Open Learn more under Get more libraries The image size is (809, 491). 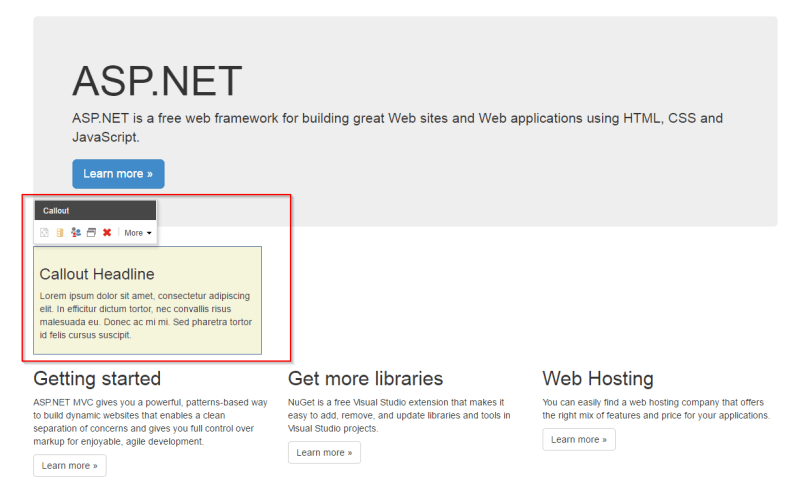324,453
